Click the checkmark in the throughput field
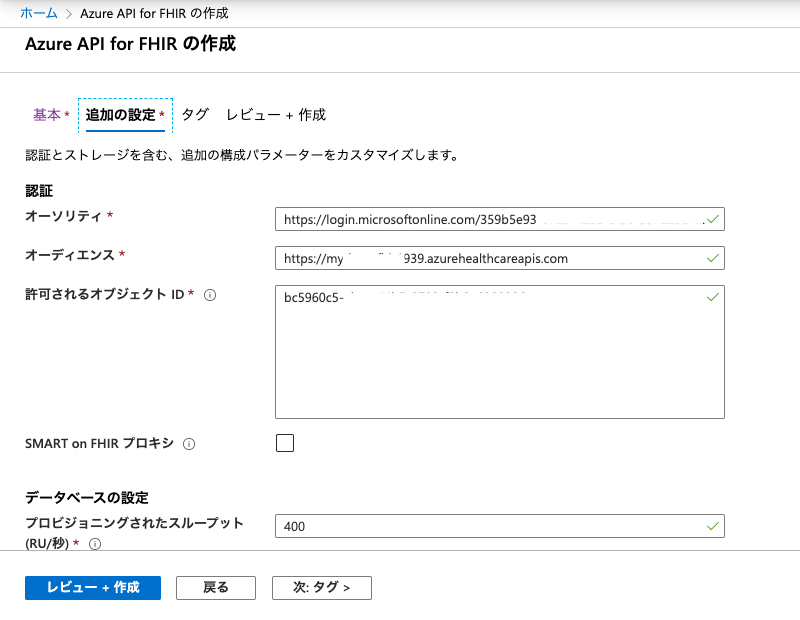The image size is (800, 620). (713, 526)
